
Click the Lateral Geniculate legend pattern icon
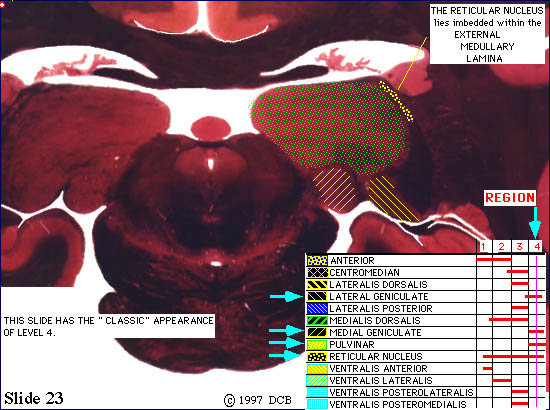point(317,296)
